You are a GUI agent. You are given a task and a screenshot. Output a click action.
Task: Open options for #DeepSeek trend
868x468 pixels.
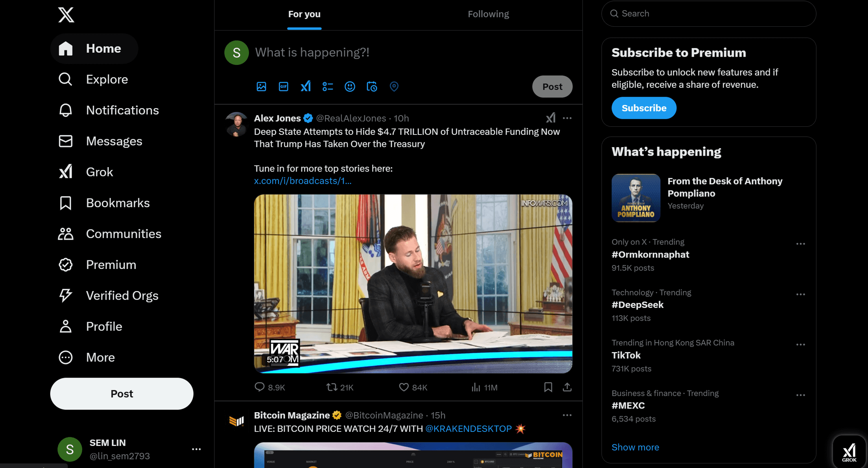point(801,295)
